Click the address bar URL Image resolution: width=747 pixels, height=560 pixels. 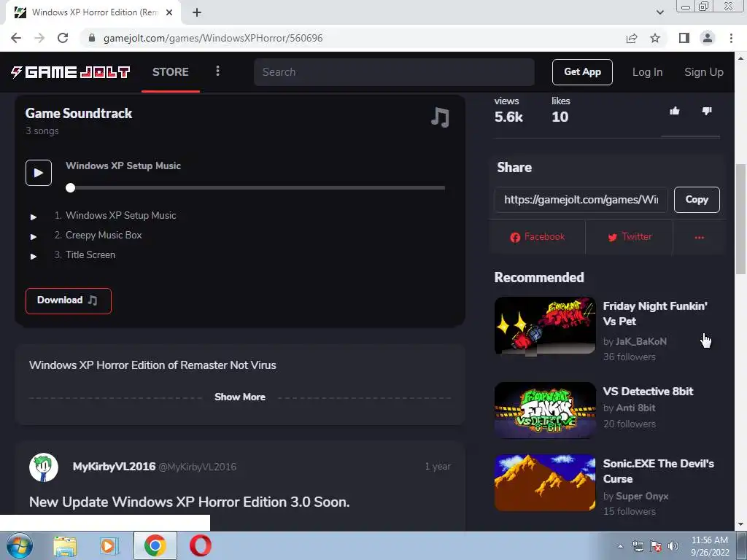coord(213,38)
